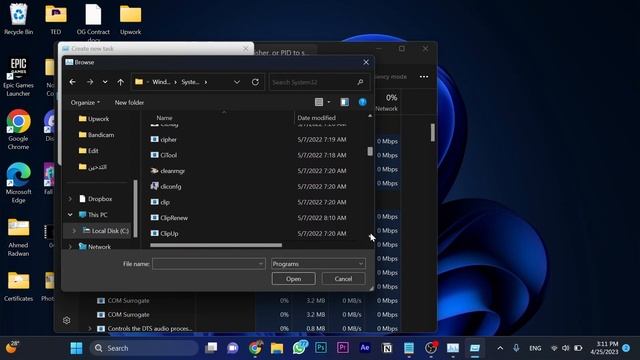Select the Arabic-named folder in navigation pane
This screenshot has height=360, width=640.
pos(93,167)
